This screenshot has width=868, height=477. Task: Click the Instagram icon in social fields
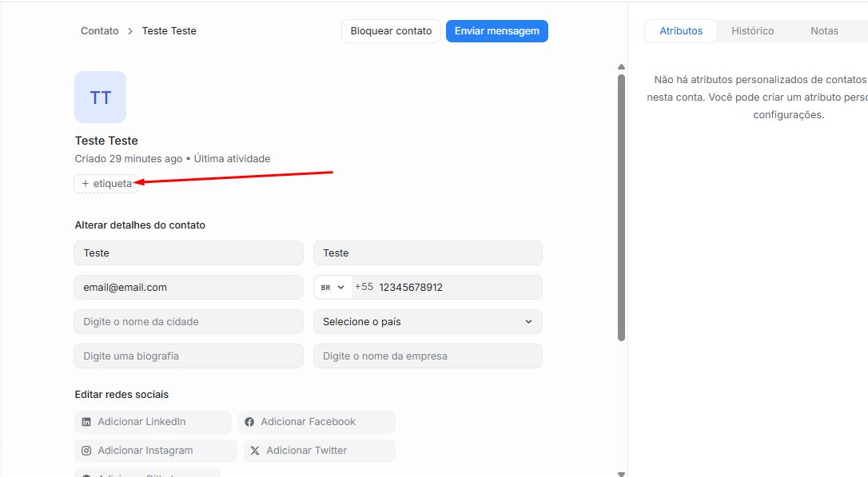tap(86, 451)
